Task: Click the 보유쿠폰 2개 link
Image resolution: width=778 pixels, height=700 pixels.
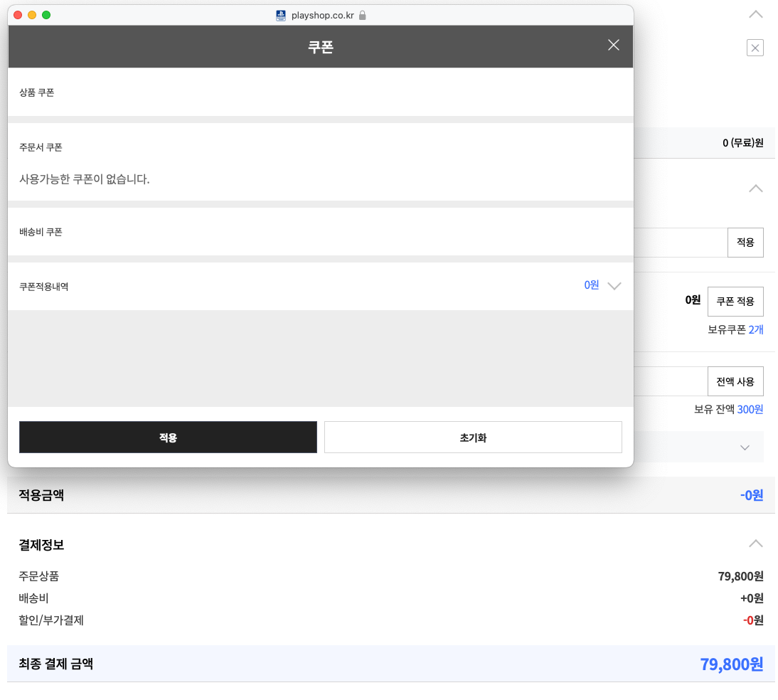Action: click(x=755, y=329)
